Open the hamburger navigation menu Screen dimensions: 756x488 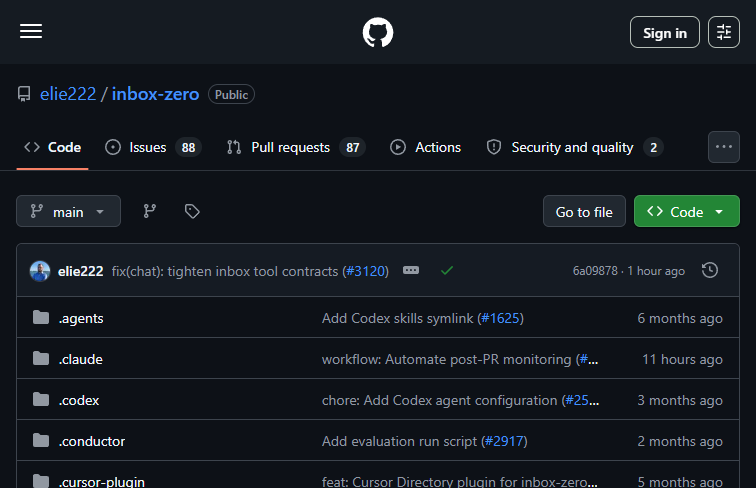click(31, 31)
